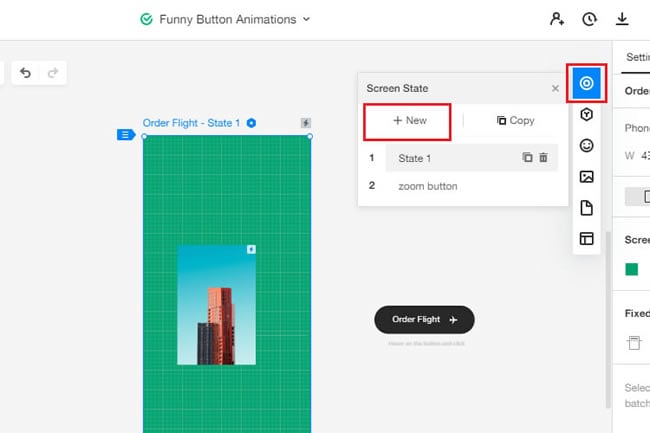This screenshot has width=650, height=433.
Task: Click the fixed-position icon under Fixed
Action: 634,343
